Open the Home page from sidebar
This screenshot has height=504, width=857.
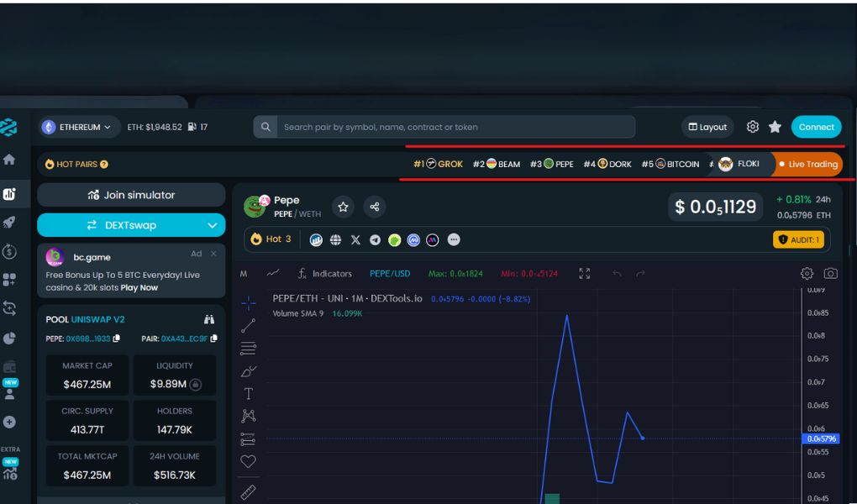click(8, 160)
